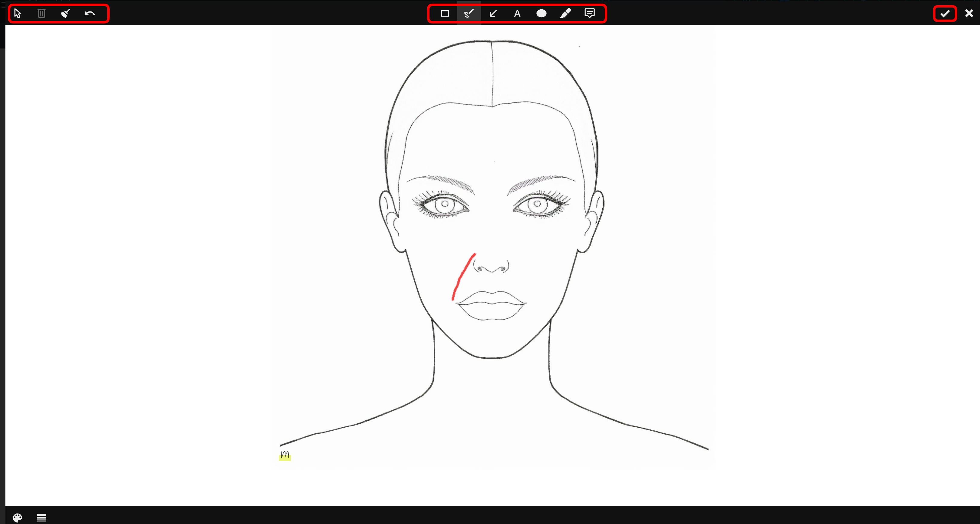Choose the highlighter marker tool
This screenshot has width=980, height=524.
coord(566,14)
